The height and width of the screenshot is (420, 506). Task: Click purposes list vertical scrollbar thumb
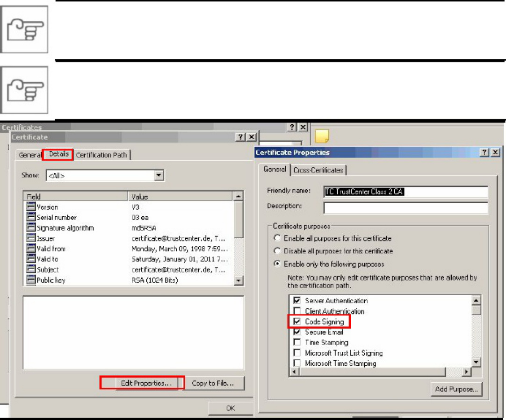pos(477,310)
